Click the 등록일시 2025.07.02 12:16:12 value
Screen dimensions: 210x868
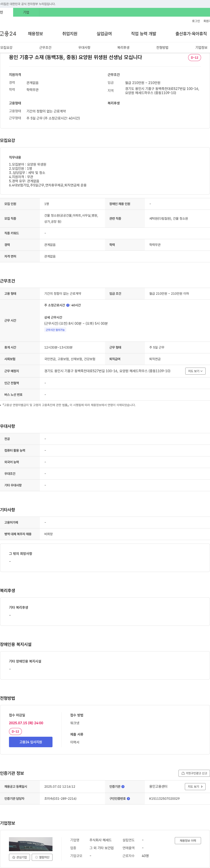click(60, 786)
